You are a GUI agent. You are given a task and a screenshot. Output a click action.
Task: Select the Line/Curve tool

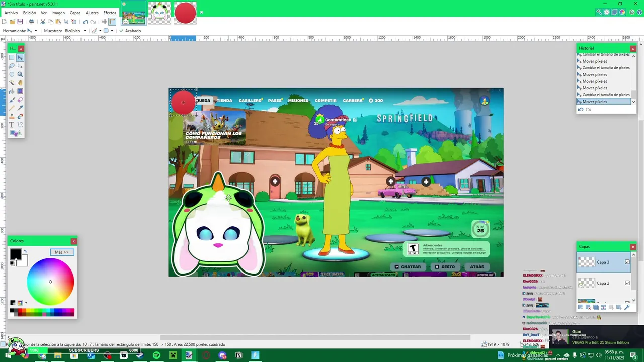click(x=20, y=125)
